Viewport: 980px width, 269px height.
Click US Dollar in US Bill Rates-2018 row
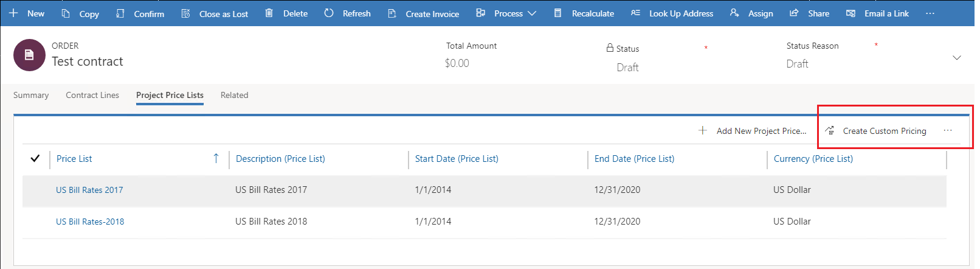click(792, 222)
